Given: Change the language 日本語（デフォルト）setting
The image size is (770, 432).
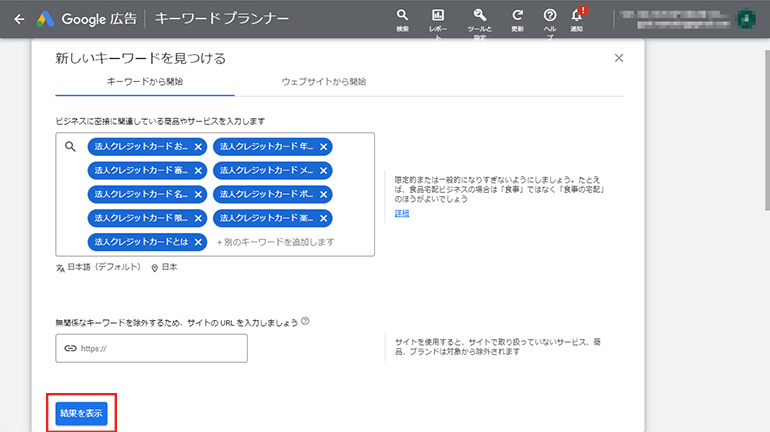Looking at the screenshot, I should coord(100,268).
